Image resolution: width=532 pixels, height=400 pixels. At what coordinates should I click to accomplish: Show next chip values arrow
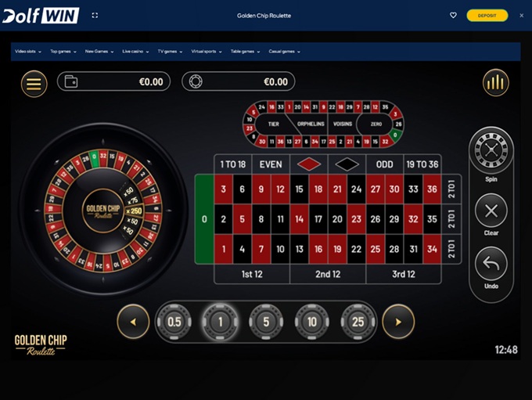[x=398, y=322]
